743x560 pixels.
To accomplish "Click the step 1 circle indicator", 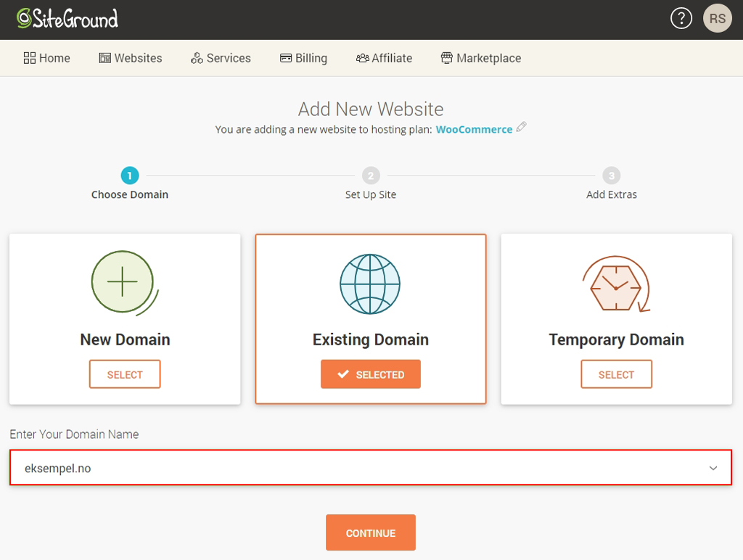I will 130,176.
